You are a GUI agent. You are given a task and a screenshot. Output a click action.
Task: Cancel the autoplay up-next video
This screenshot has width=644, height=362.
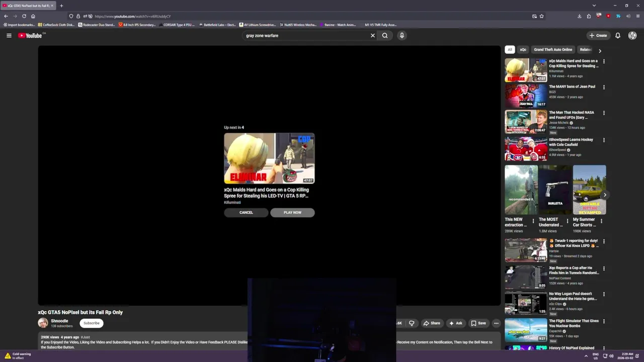pos(246,212)
